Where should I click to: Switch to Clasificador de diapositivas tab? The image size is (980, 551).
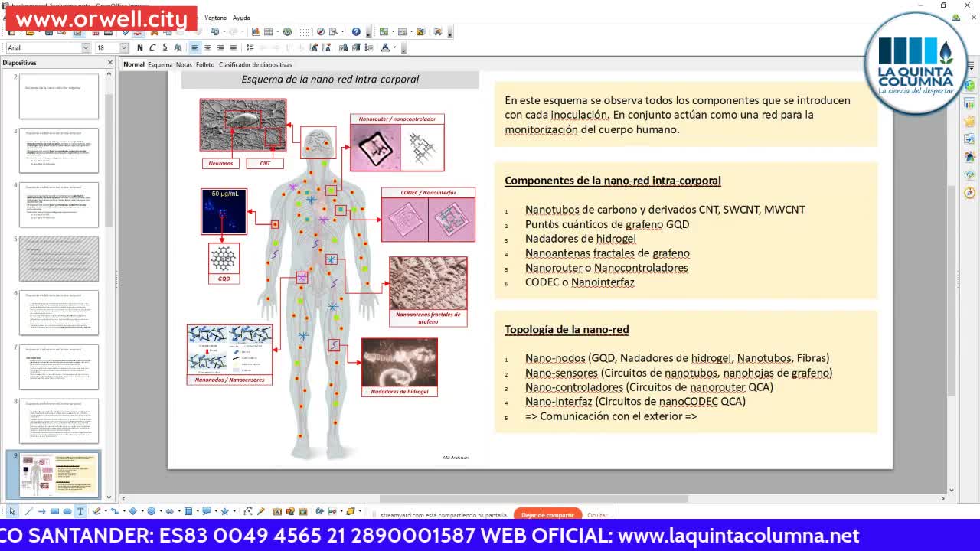[256, 64]
